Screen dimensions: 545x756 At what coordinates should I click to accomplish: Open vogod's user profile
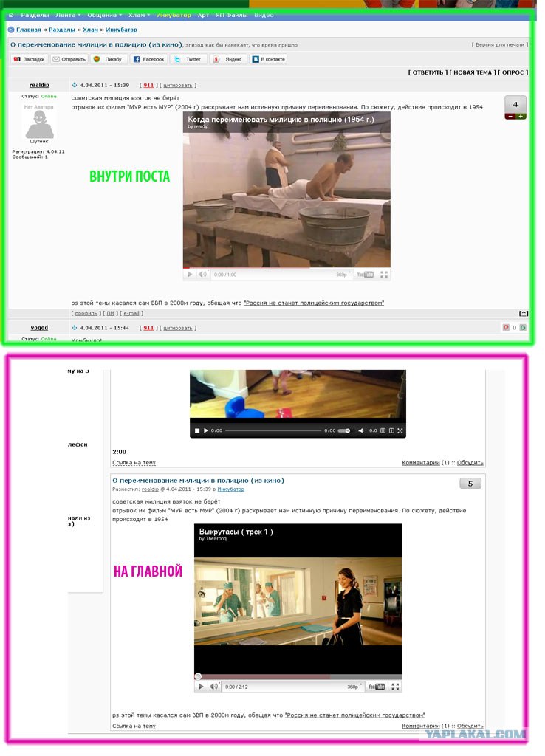click(39, 328)
